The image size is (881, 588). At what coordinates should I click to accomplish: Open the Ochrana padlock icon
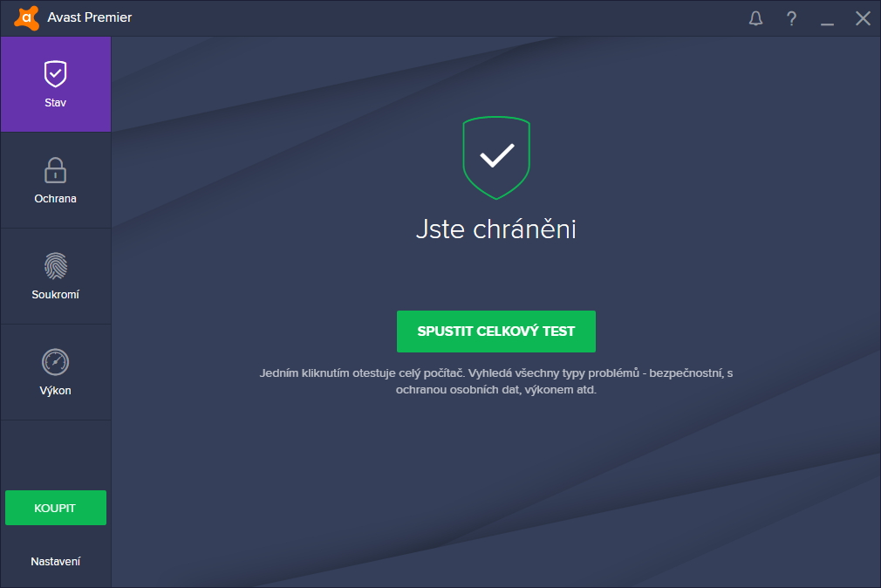[x=55, y=170]
